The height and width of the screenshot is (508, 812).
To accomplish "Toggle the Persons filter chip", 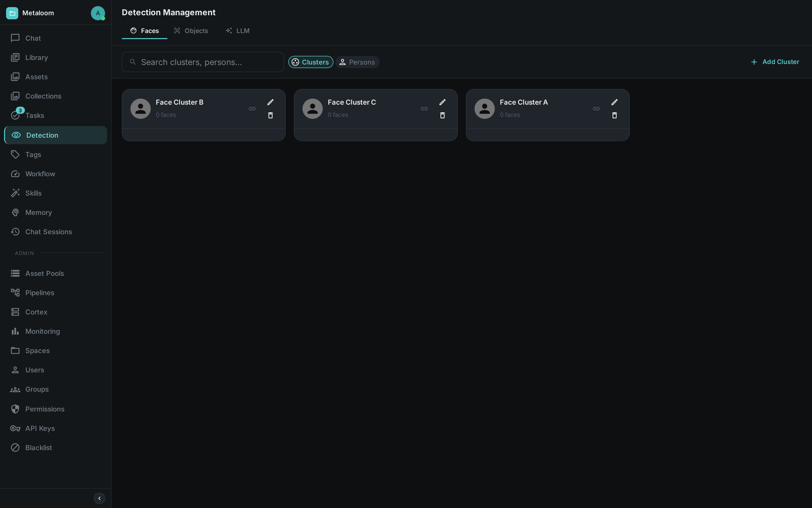I will tap(357, 62).
